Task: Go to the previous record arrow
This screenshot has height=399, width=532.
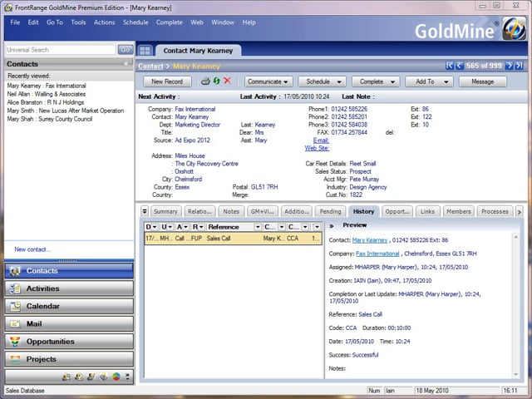Action: tap(460, 66)
